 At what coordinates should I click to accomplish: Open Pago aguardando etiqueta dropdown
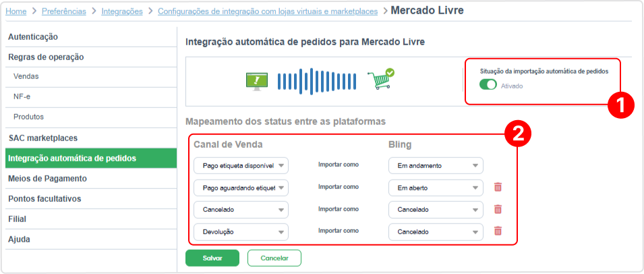tap(241, 188)
